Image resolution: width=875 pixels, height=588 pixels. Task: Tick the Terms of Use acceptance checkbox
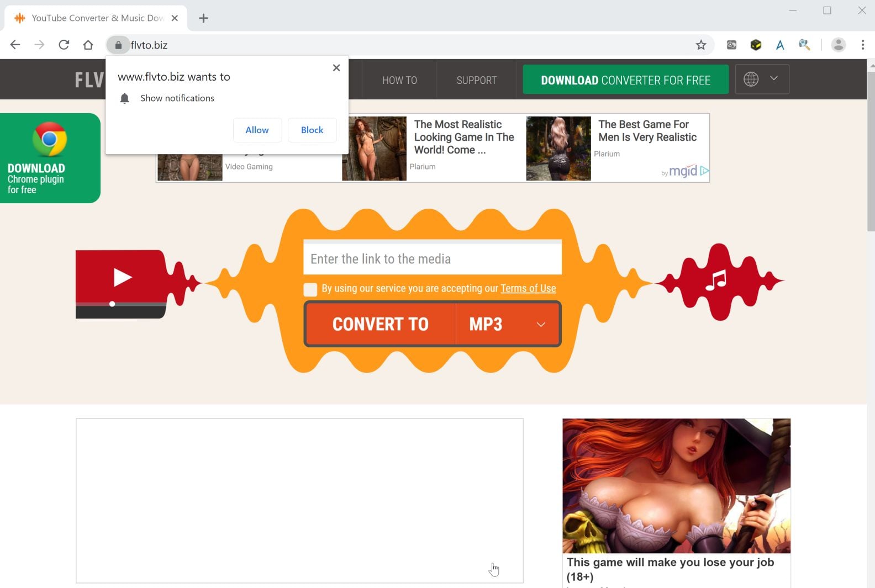[x=310, y=289]
